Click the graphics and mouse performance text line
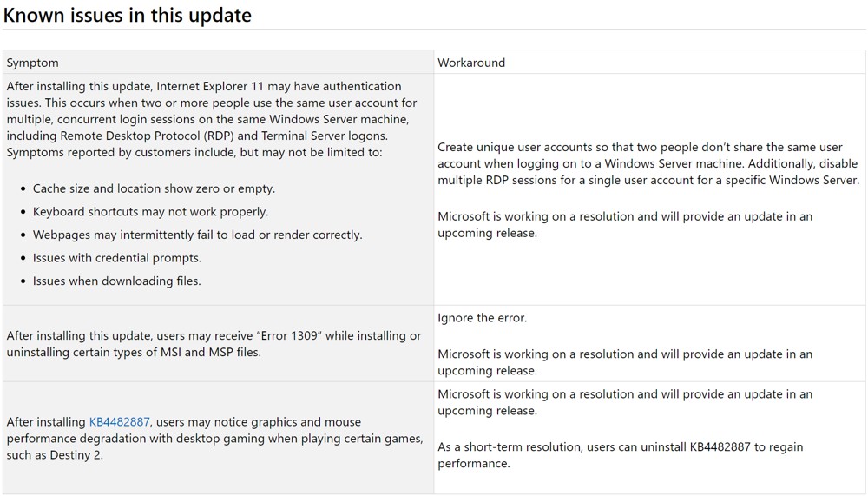This screenshot has height=496, width=868. (x=184, y=422)
